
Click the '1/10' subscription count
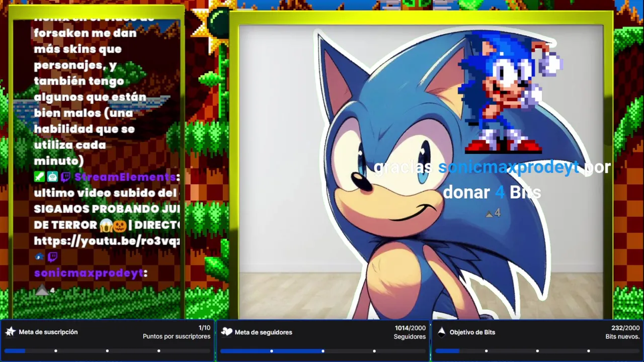[204, 328]
